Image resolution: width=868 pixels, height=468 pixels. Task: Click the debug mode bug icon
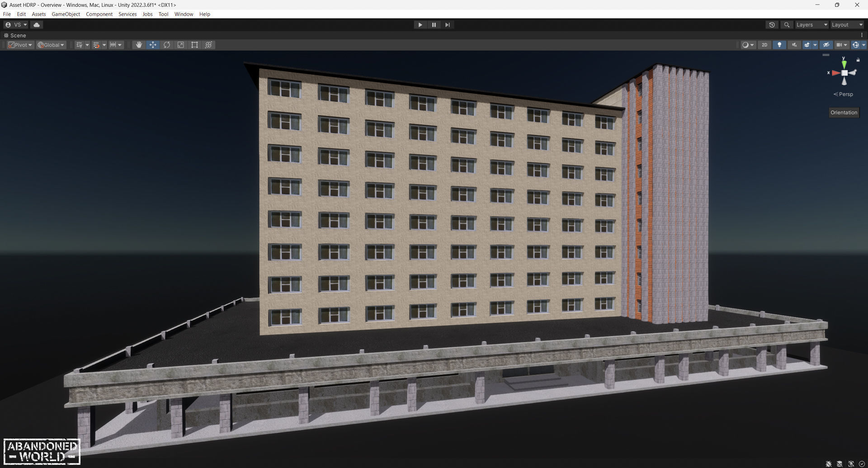(829, 464)
